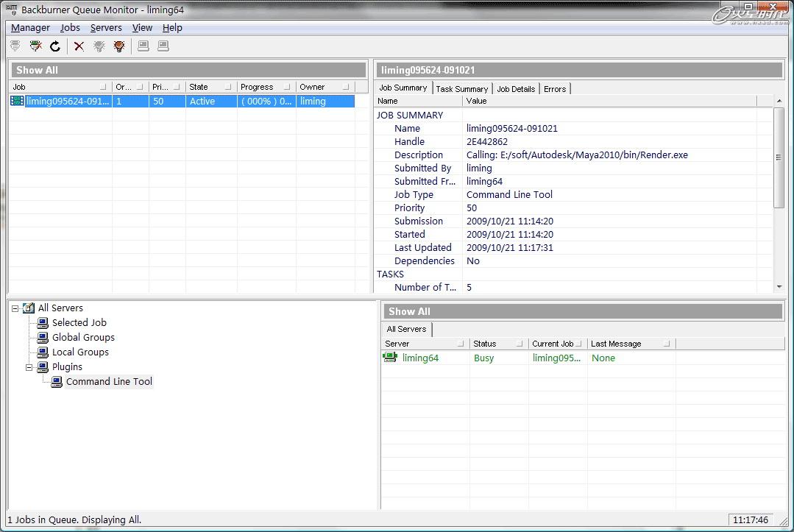Click the Local Groups computer icon
The height and width of the screenshot is (532, 794).
(43, 352)
